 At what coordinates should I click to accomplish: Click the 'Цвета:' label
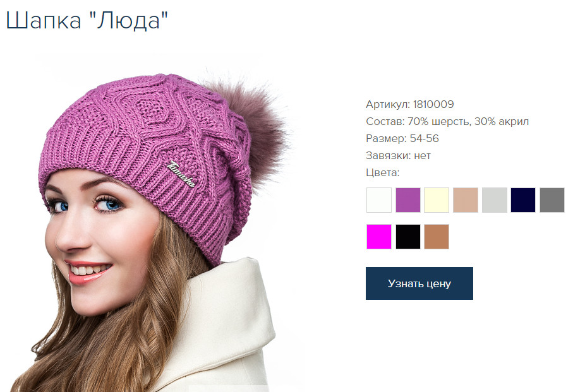pyautogui.click(x=382, y=173)
